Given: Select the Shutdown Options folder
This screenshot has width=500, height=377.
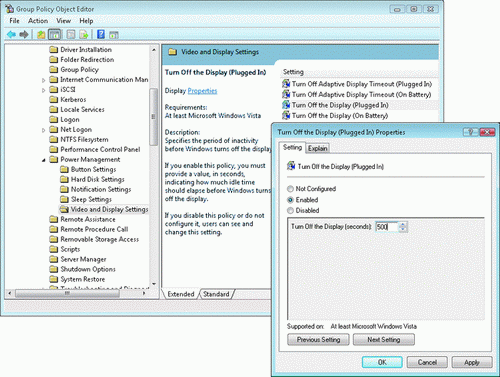Looking at the screenshot, I should 83,270.
